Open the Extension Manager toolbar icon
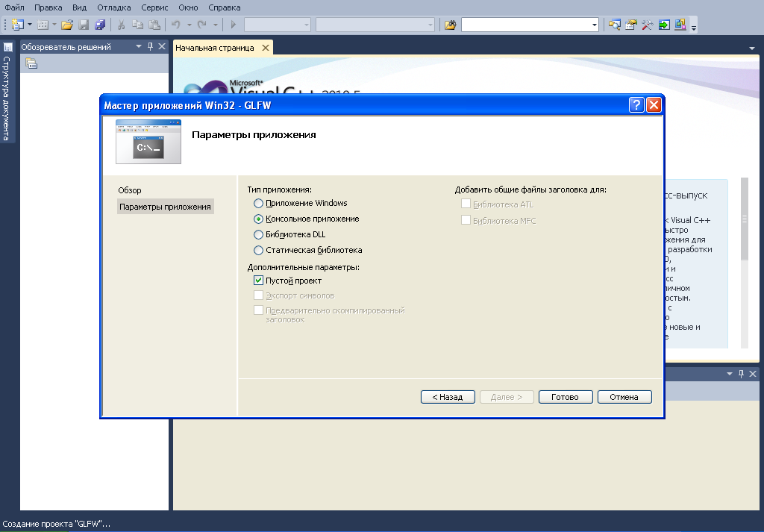764x532 pixels. coord(680,25)
